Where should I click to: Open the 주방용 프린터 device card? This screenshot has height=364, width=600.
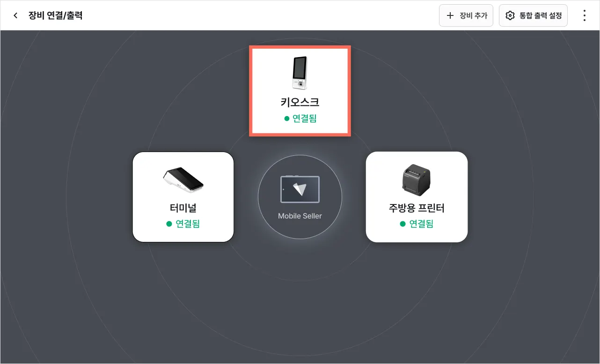click(x=417, y=197)
